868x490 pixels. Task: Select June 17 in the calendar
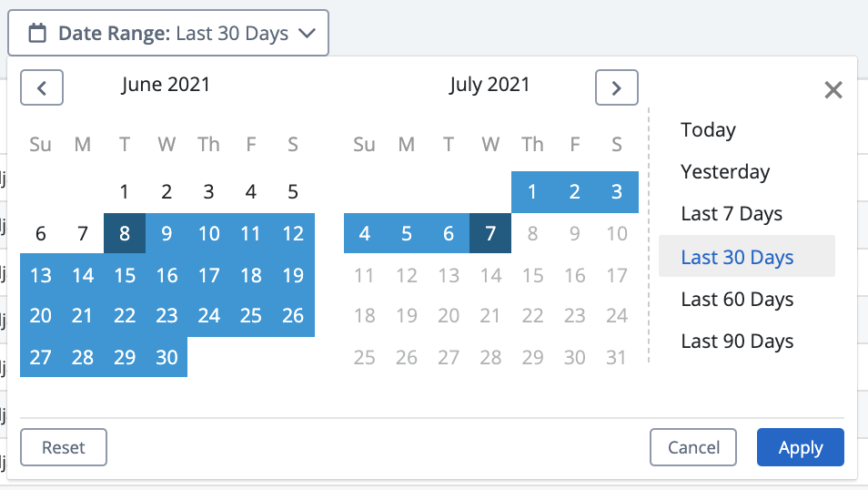point(208,275)
